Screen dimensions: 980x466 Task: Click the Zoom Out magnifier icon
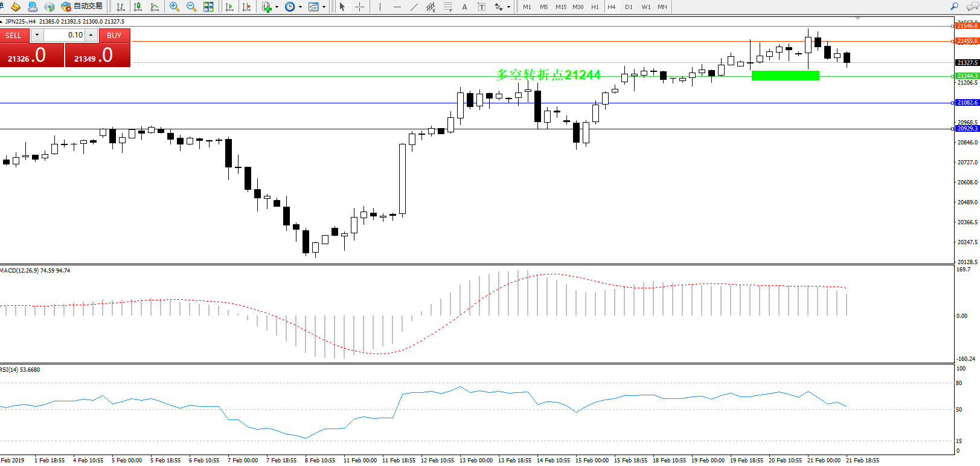(191, 7)
